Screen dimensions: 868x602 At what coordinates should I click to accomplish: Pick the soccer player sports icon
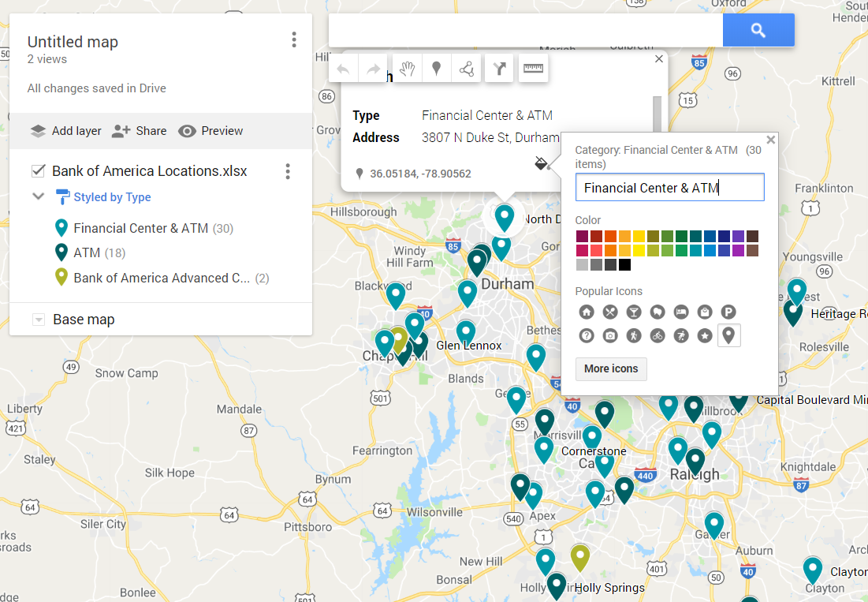[681, 335]
